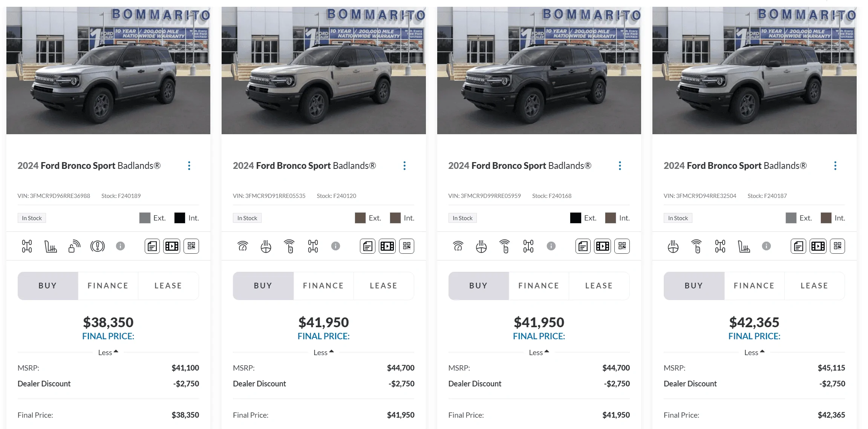Collapse price details with Less on $38,350 card
This screenshot has width=868, height=429.
(108, 352)
